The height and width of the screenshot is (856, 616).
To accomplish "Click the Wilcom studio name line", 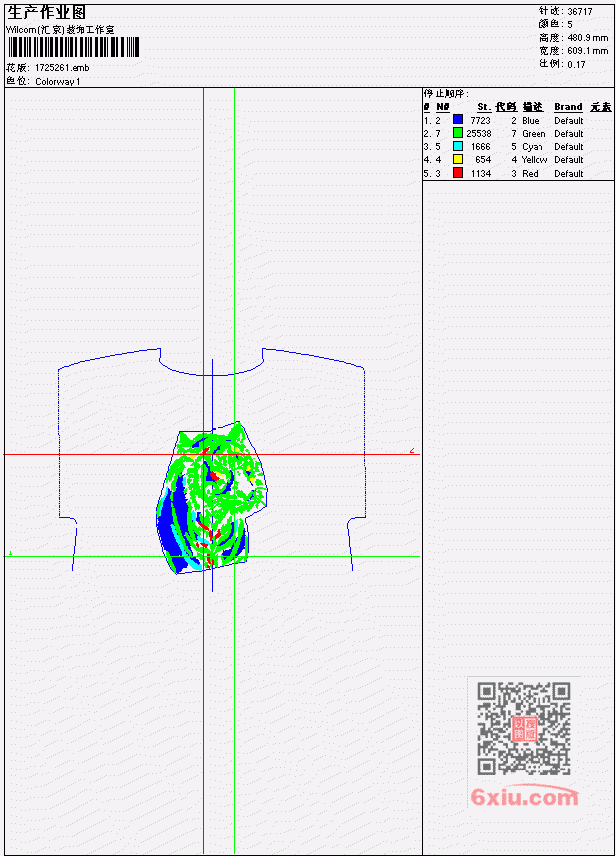I will tap(61, 30).
